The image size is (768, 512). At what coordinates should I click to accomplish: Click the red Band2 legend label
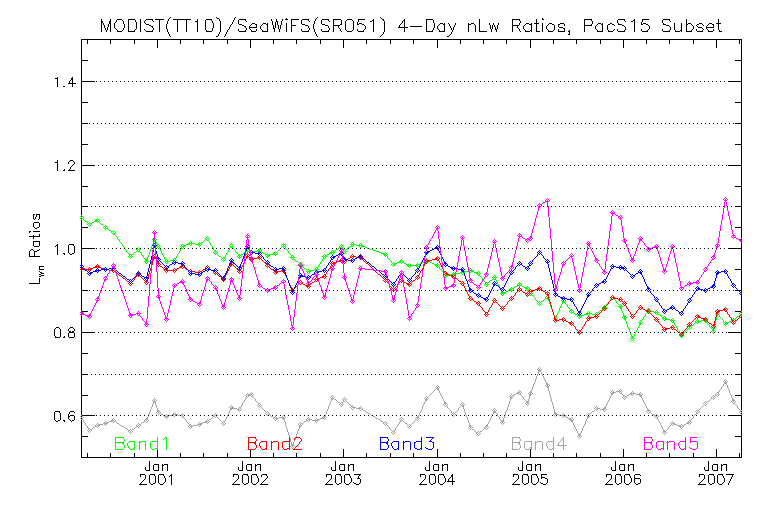tap(275, 444)
